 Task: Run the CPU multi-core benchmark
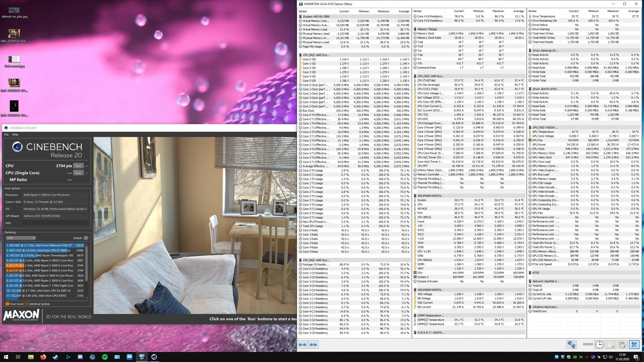(78, 166)
